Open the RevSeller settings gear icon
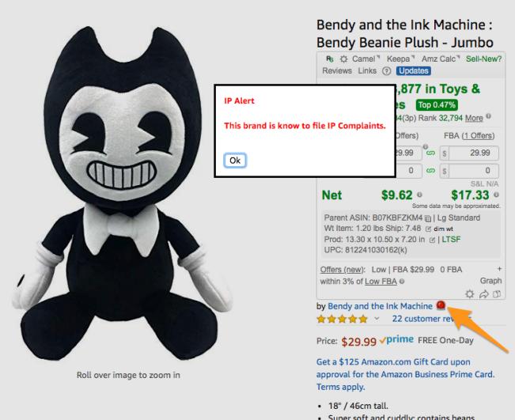The height and width of the screenshot is (420, 515). coord(343,59)
